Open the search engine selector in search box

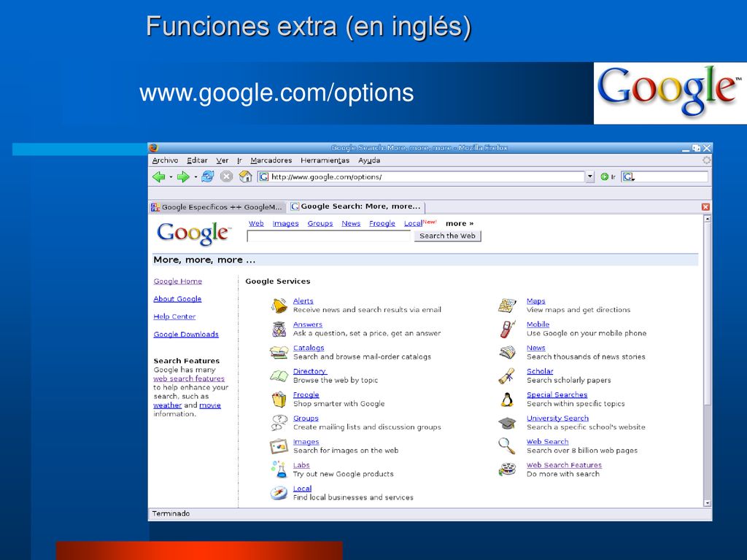629,177
